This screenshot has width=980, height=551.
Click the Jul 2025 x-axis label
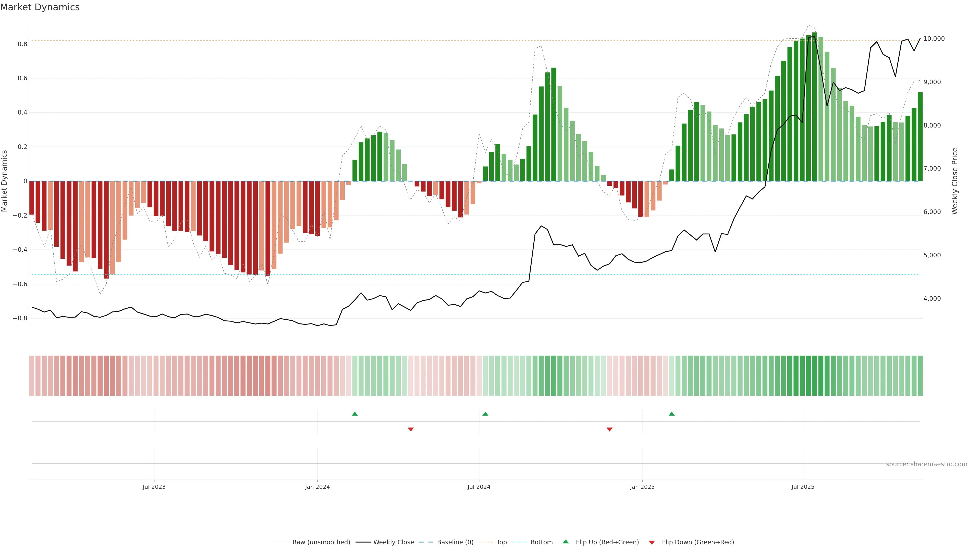tap(803, 487)
